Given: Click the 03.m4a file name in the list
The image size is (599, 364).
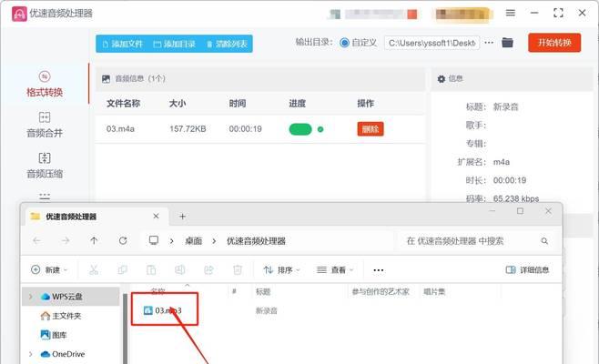Looking at the screenshot, I should [120, 129].
